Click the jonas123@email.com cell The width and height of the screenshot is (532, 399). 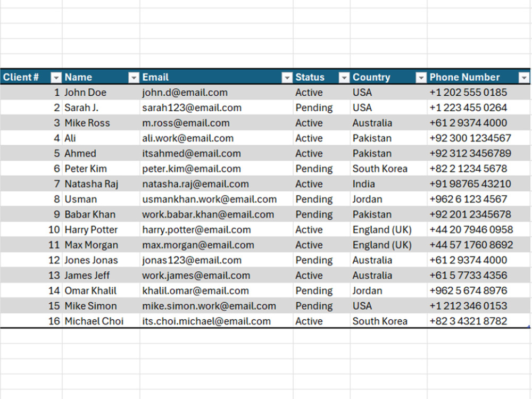217,260
